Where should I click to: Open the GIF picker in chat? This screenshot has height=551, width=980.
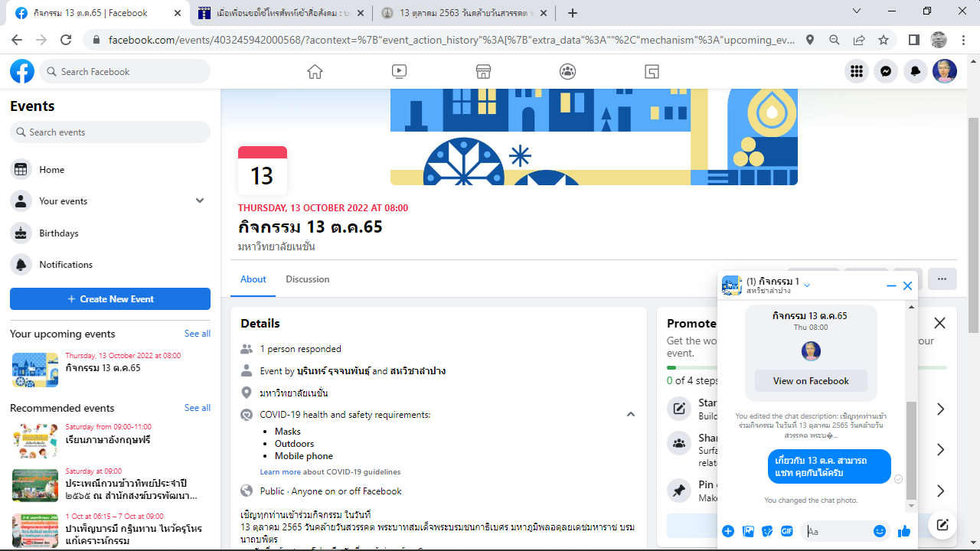coord(786,531)
